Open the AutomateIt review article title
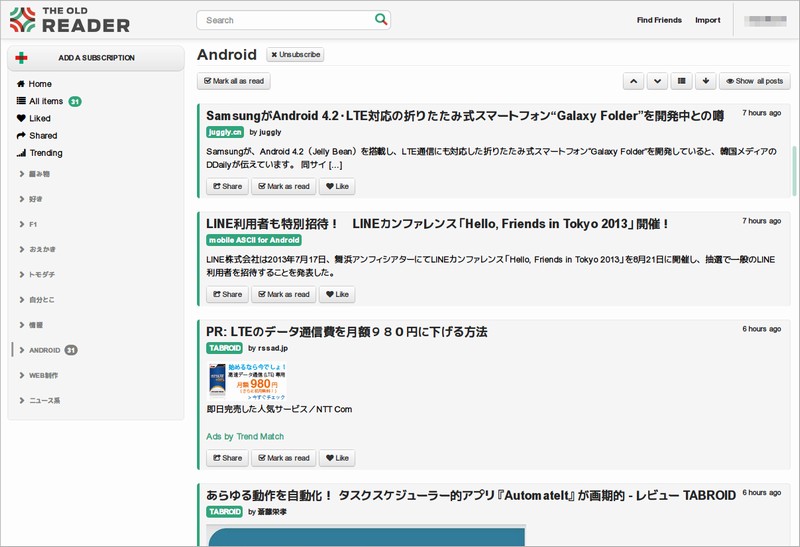The width and height of the screenshot is (800, 547). click(471, 495)
